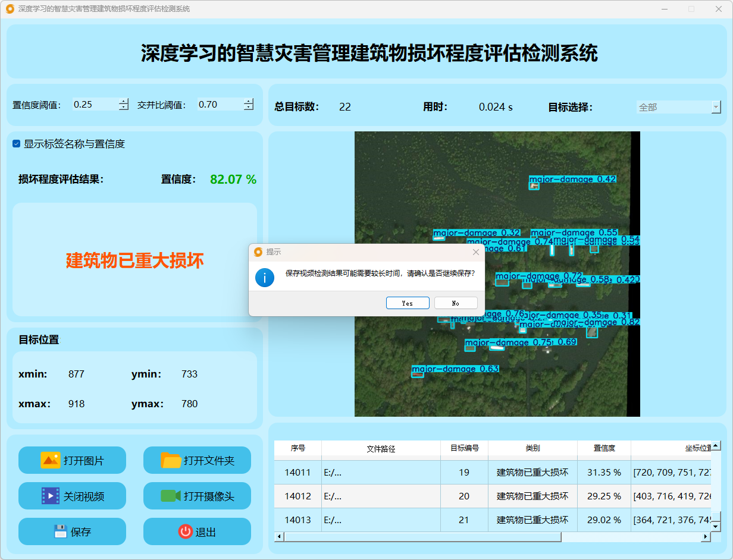This screenshot has width=733, height=560.
Task: Click the folder icon on 打开文件夹
Action: pyautogui.click(x=171, y=460)
